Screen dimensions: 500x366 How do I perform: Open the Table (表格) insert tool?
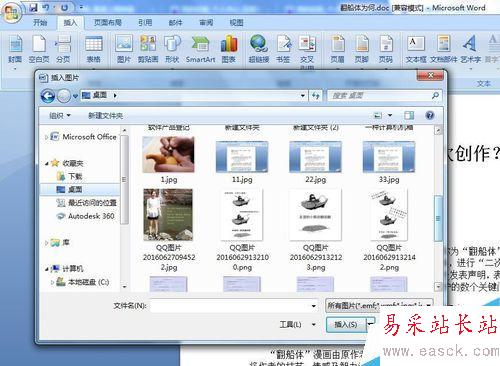click(x=94, y=49)
